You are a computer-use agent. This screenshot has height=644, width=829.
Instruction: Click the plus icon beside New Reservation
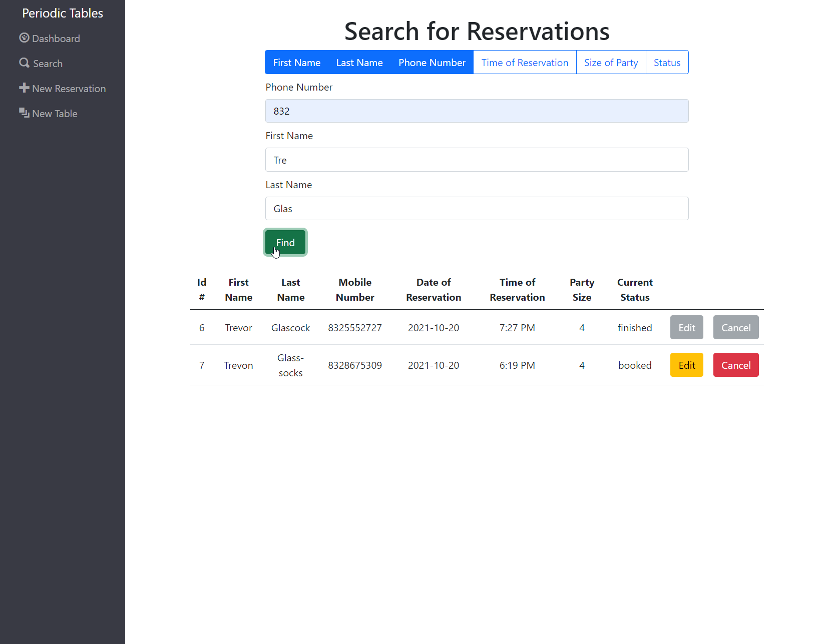24,88
